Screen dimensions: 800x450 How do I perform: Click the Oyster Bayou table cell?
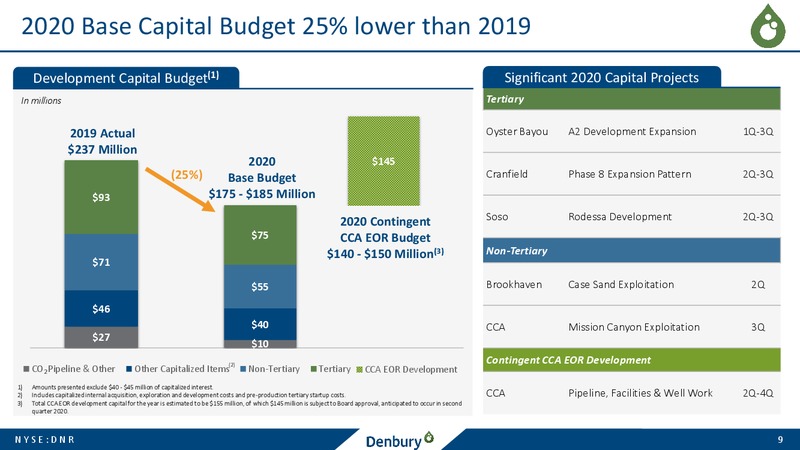517,132
